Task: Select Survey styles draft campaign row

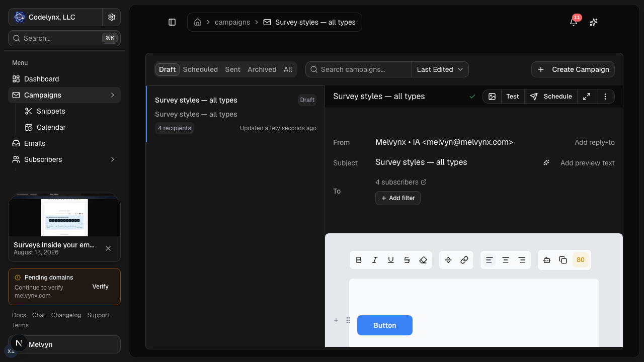Action: click(235, 114)
